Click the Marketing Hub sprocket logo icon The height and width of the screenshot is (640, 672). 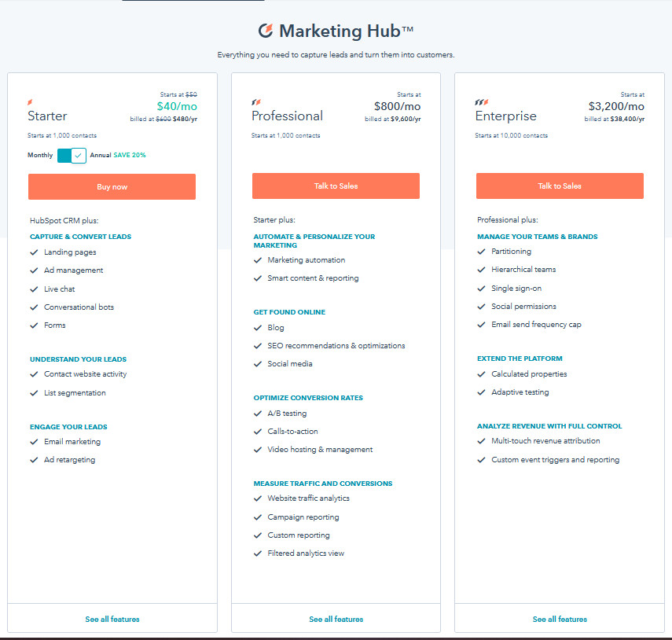pos(266,31)
